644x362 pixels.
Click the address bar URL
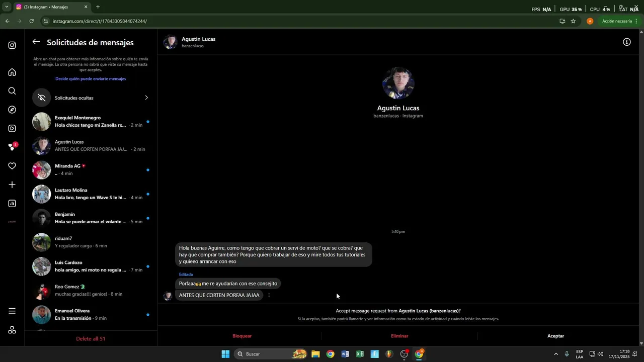(x=100, y=21)
